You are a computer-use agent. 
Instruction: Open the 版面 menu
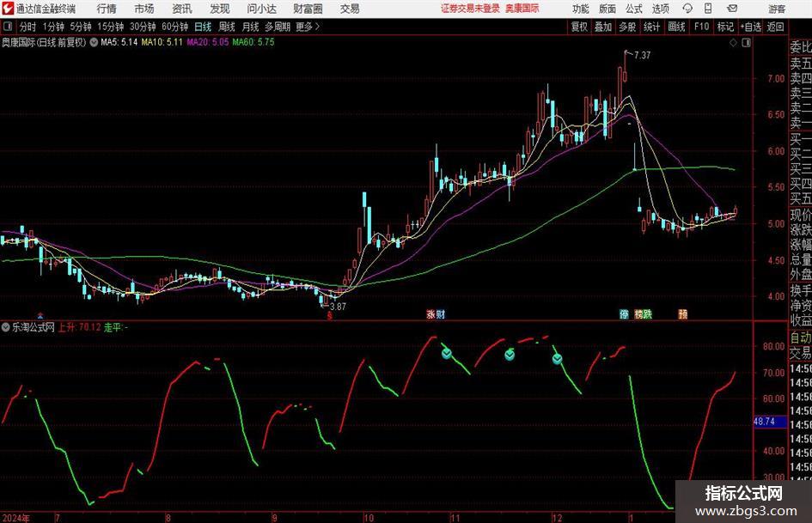click(x=607, y=9)
